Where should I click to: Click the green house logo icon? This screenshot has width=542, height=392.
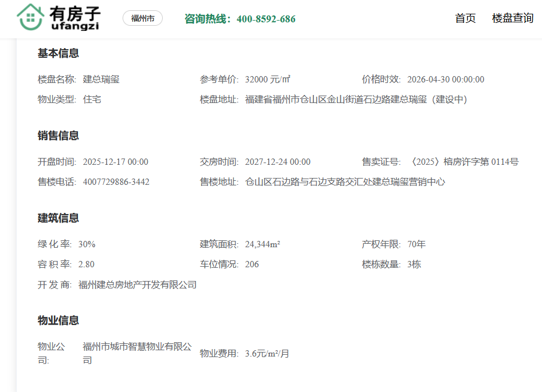point(30,17)
